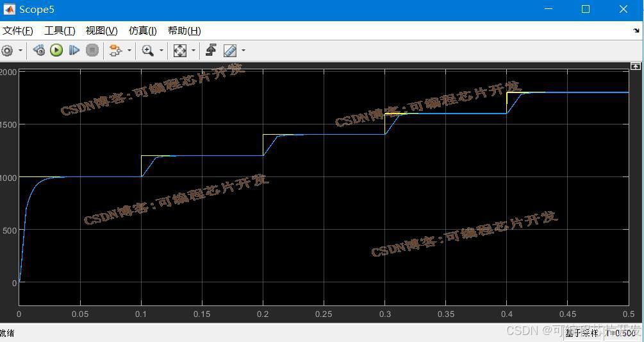Expand the measurements dropdown arrow
The image size is (644, 342).
pyautogui.click(x=243, y=51)
